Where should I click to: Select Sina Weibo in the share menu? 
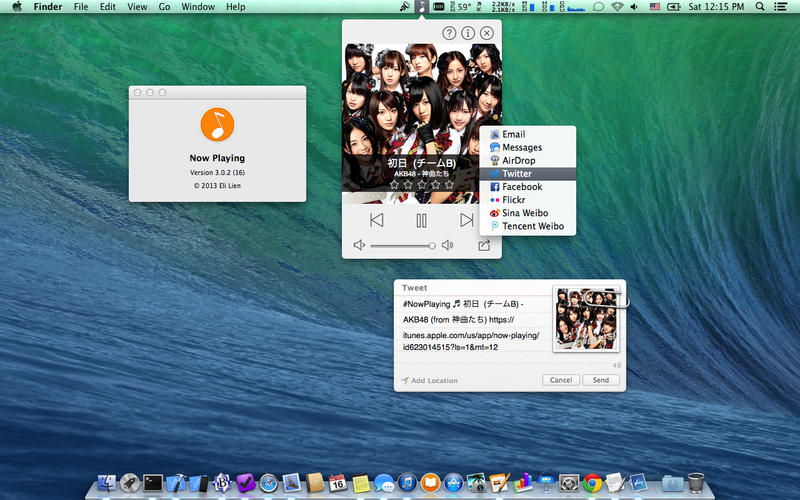point(528,213)
